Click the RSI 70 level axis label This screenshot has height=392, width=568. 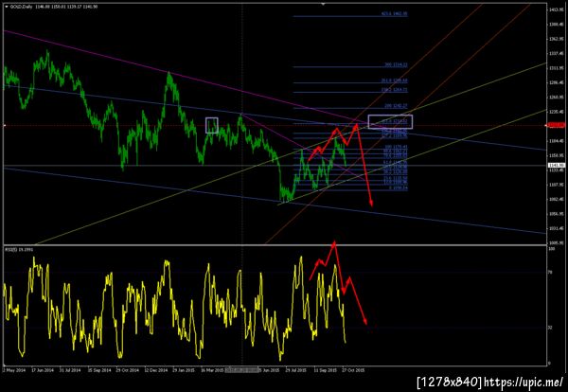552,272
